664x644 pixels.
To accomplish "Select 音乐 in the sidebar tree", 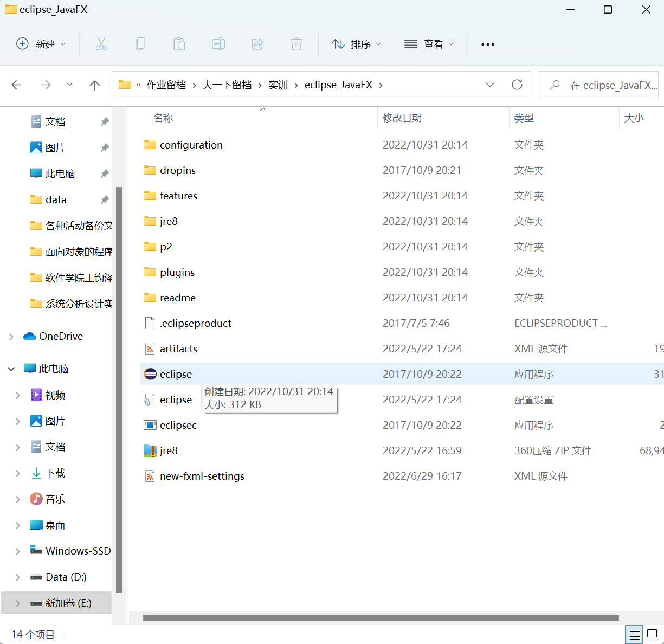I will pos(55,499).
